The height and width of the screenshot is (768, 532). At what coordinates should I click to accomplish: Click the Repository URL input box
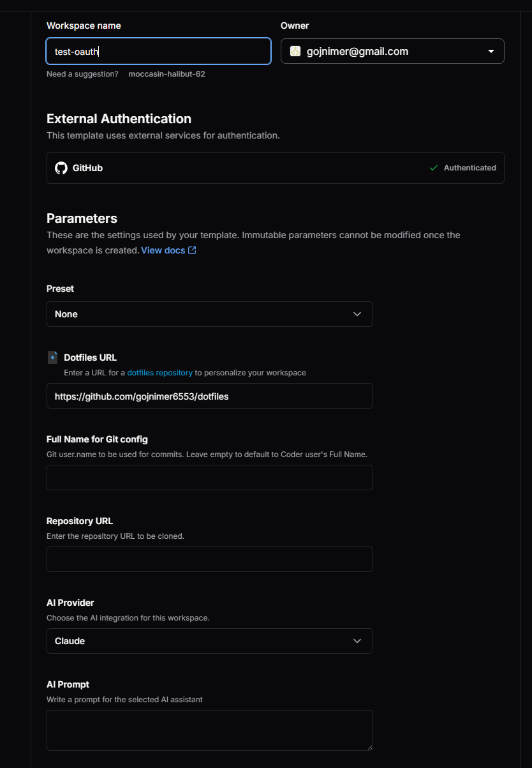[209, 559]
